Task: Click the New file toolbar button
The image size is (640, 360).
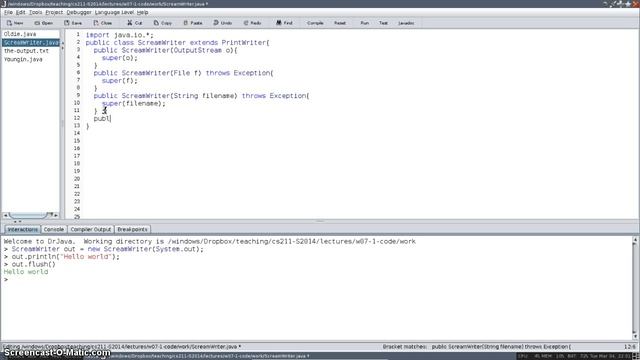Action: [15, 23]
